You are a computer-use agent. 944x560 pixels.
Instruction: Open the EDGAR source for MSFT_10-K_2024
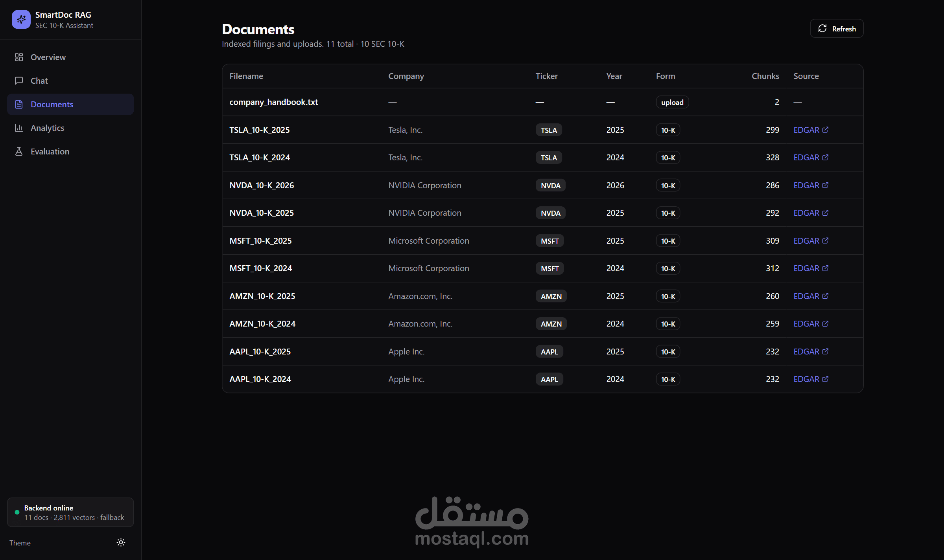(x=811, y=268)
